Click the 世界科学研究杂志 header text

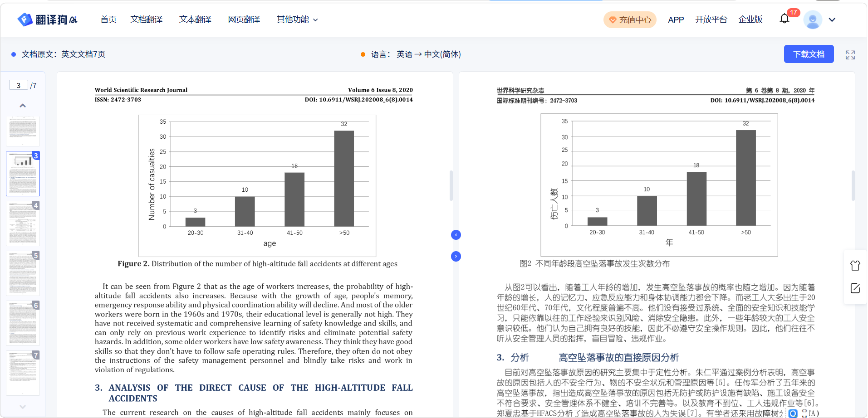pyautogui.click(x=520, y=91)
